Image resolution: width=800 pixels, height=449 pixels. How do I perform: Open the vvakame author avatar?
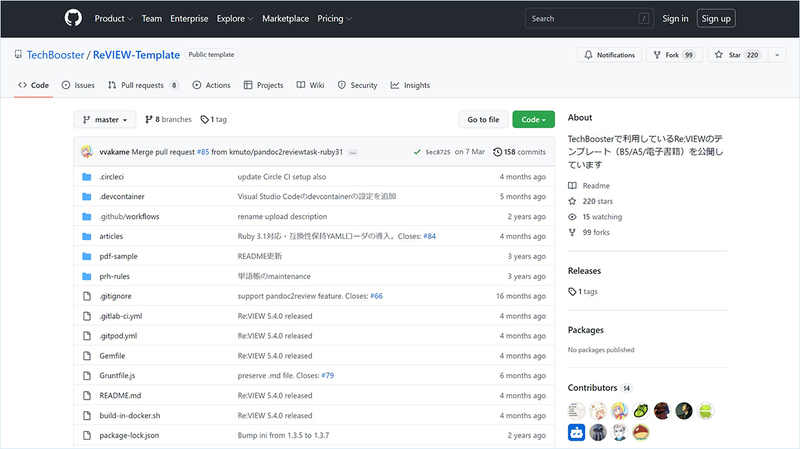pyautogui.click(x=87, y=152)
